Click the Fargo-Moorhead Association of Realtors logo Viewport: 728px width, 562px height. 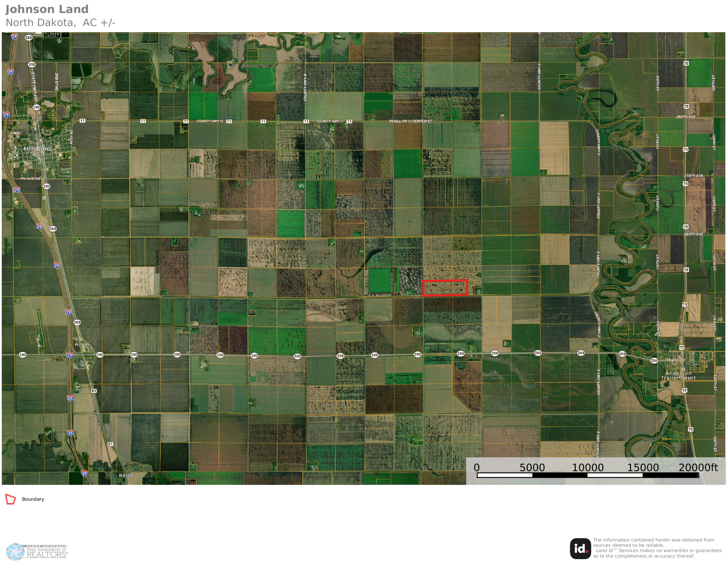pos(36,552)
